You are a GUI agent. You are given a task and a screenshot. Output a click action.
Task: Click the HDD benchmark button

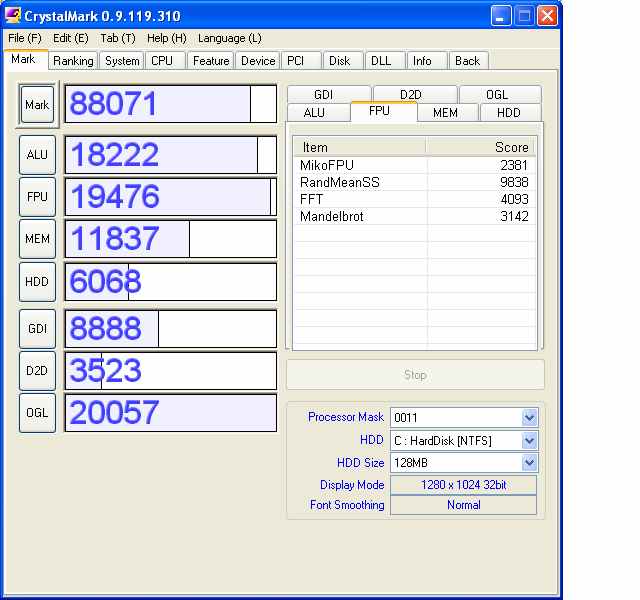[37, 282]
